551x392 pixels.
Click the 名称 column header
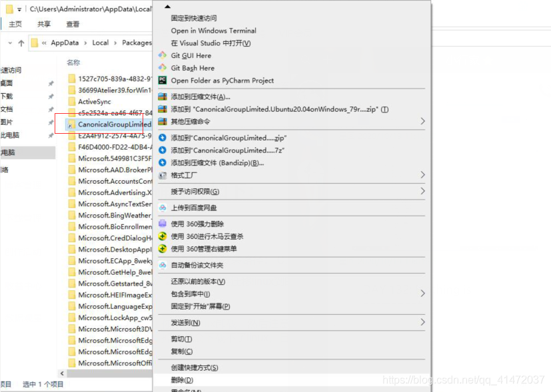73,63
